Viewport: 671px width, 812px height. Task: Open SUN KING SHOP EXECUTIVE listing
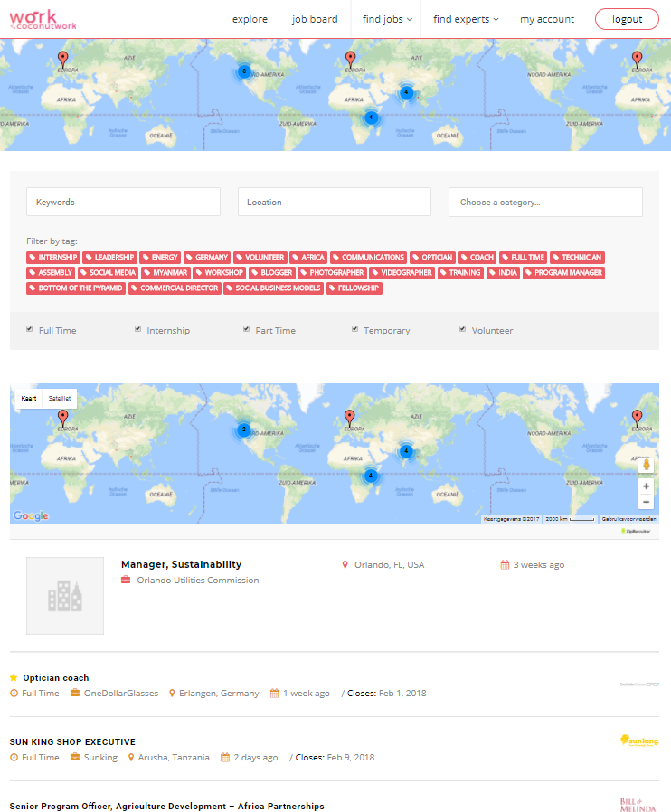72,742
